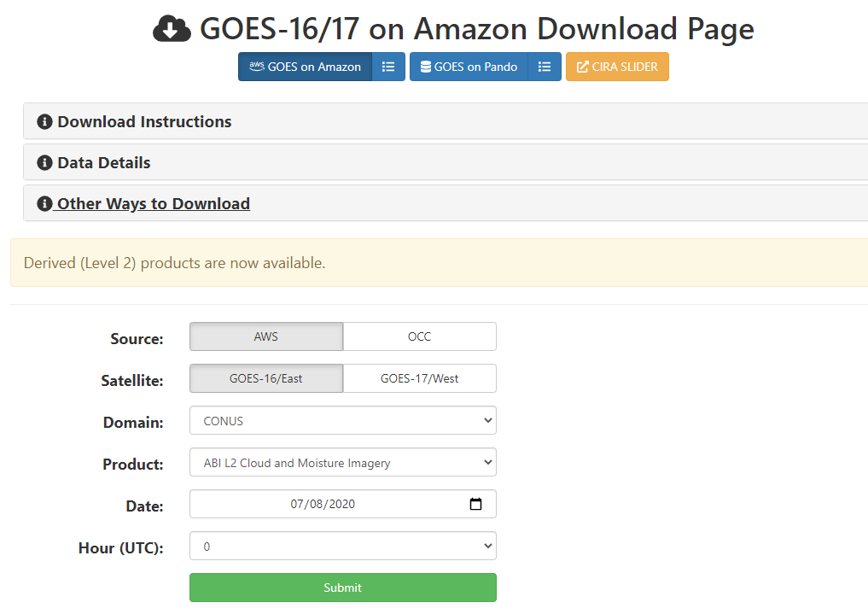Click the Satellite: label

pyautogui.click(x=132, y=380)
